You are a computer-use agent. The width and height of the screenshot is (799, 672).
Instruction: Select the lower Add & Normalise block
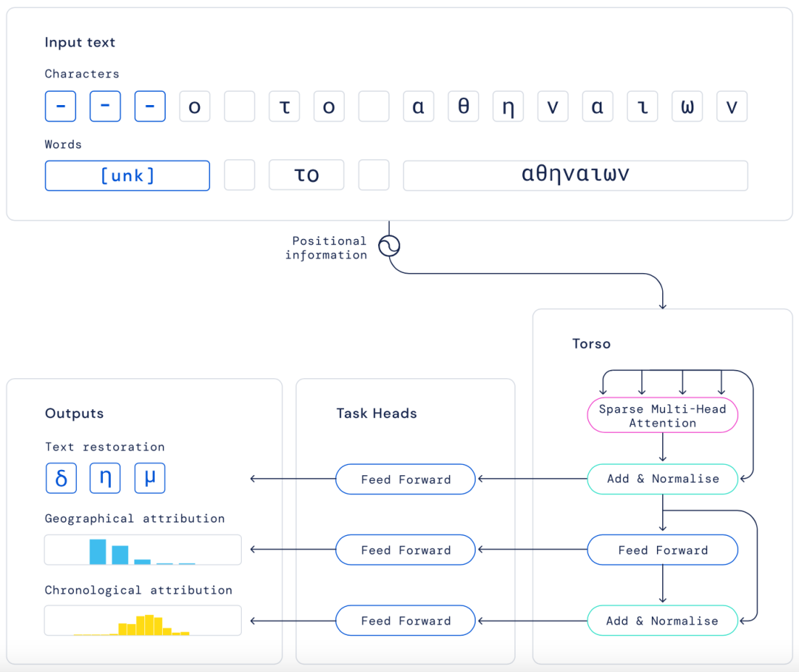click(x=662, y=621)
